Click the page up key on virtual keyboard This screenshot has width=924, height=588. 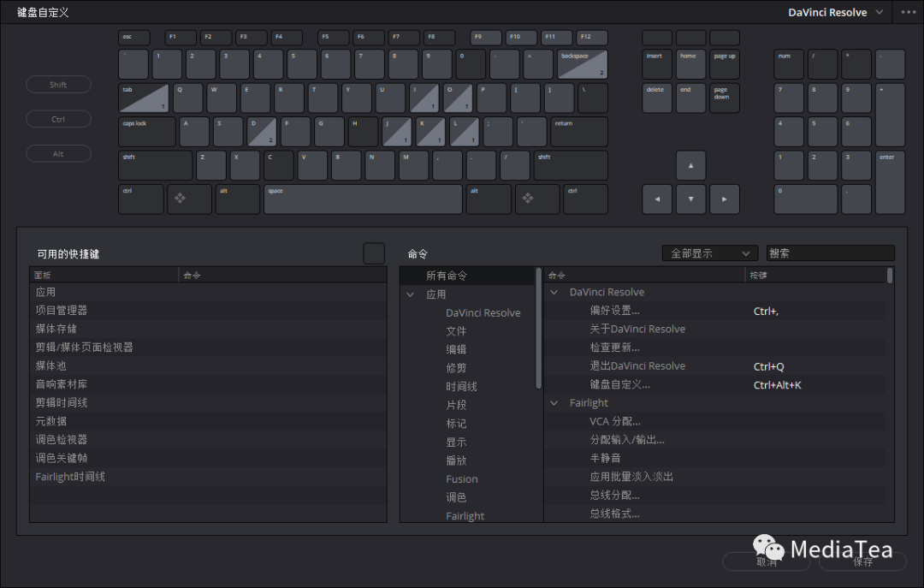tap(725, 64)
